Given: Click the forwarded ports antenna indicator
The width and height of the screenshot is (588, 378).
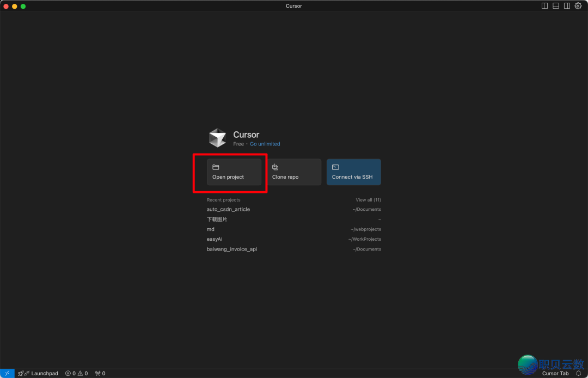Looking at the screenshot, I should (x=100, y=373).
